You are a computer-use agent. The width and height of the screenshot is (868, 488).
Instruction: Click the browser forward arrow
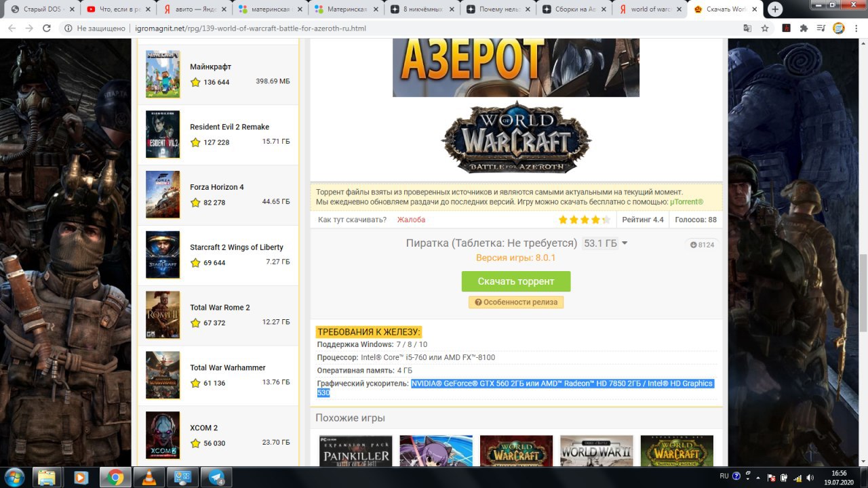coord(29,28)
